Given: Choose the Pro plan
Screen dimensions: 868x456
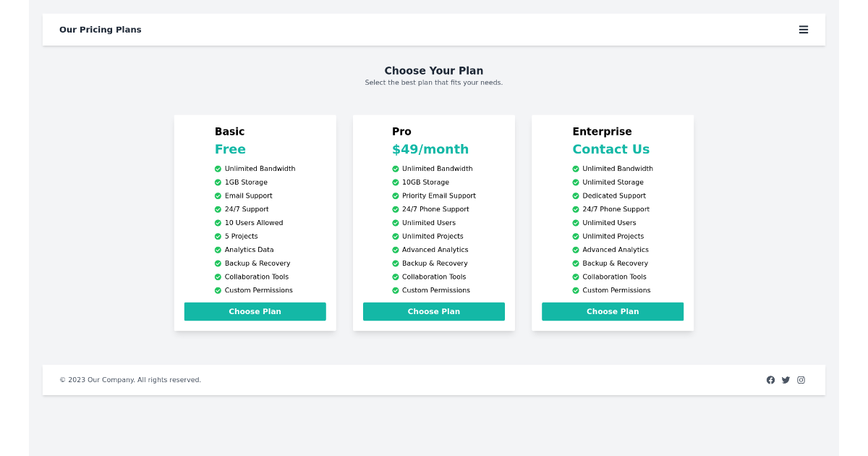Looking at the screenshot, I should (x=433, y=311).
